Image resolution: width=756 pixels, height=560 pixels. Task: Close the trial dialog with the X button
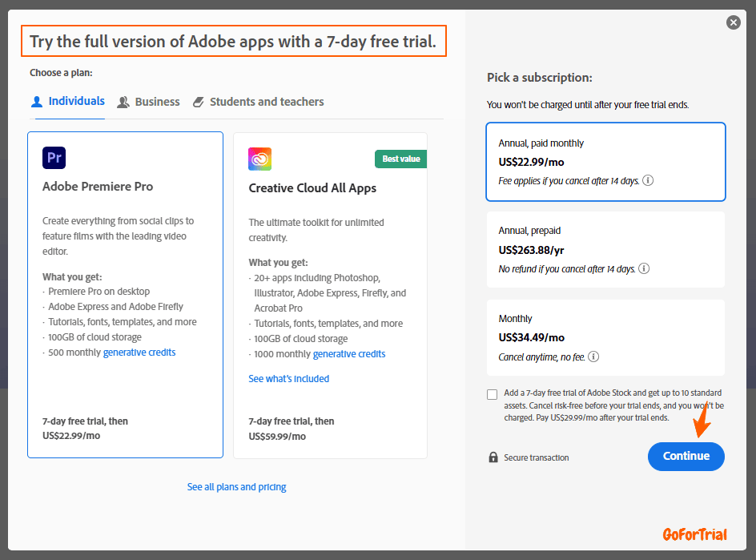point(734,22)
